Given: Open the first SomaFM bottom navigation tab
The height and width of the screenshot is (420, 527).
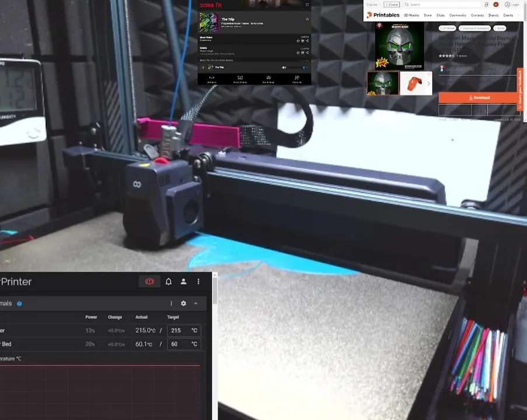Looking at the screenshot, I should [x=212, y=79].
